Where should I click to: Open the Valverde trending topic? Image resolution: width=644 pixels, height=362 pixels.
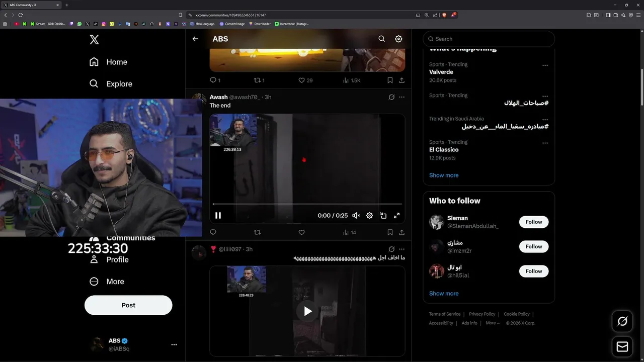coord(441,72)
